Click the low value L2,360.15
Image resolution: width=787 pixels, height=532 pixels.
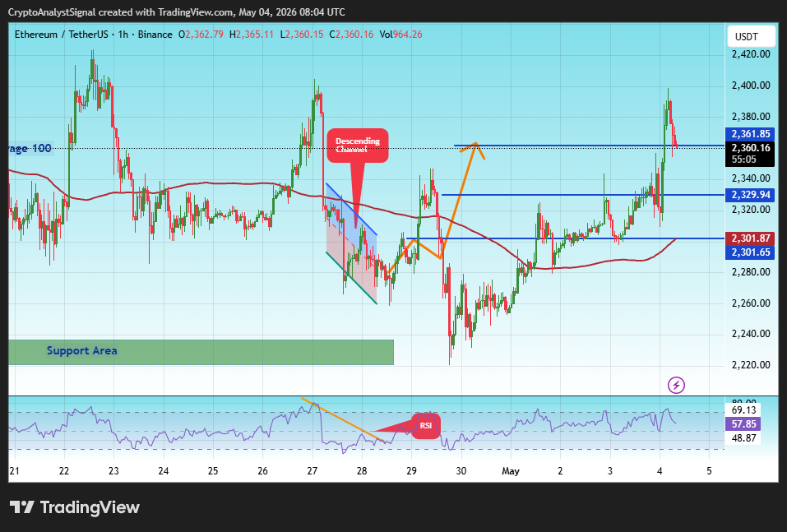pyautogui.click(x=302, y=35)
